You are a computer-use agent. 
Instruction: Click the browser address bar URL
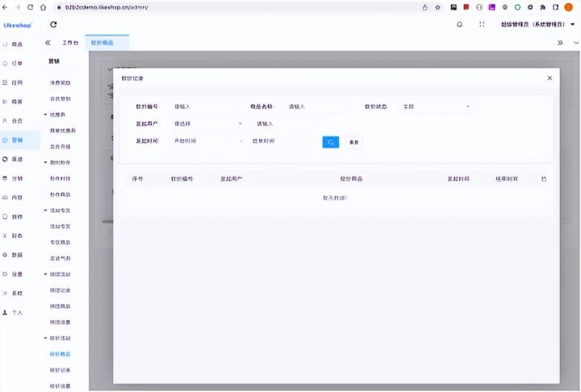click(107, 7)
